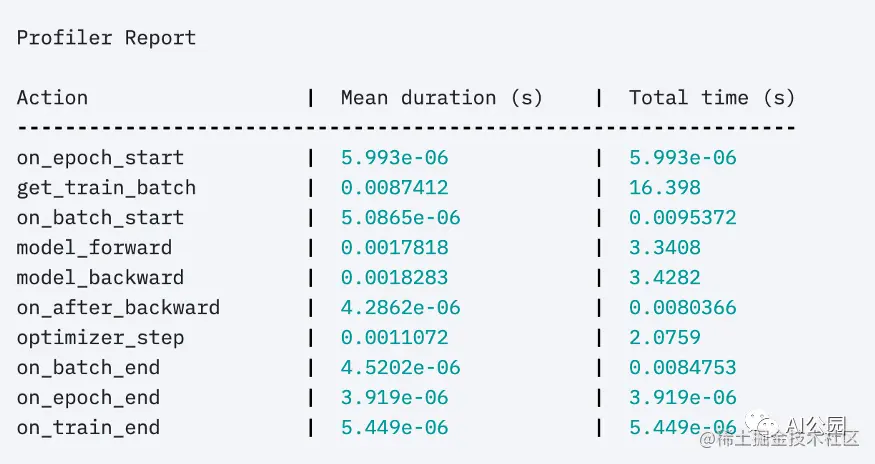Click the WeChat logo icon in watermark

tap(763, 425)
